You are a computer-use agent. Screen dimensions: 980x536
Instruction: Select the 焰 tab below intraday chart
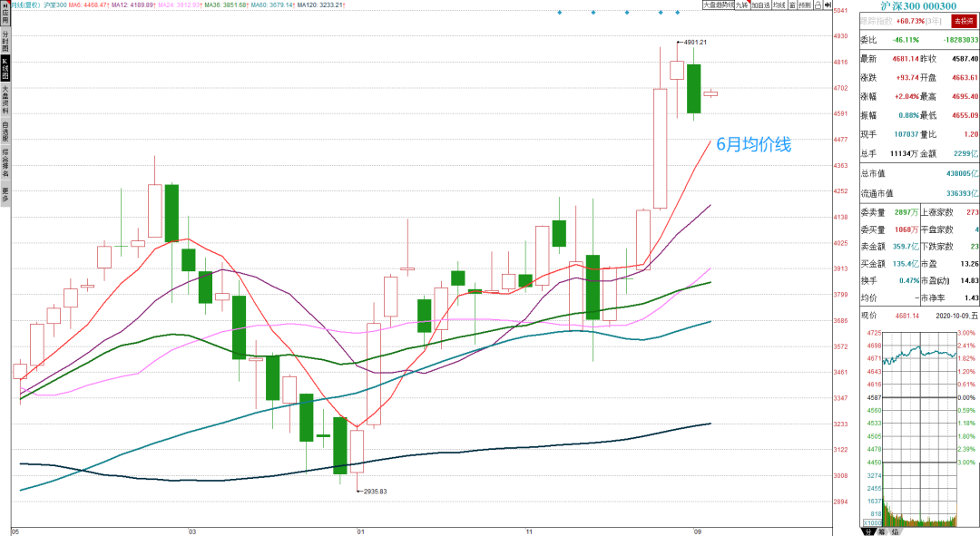(895, 531)
